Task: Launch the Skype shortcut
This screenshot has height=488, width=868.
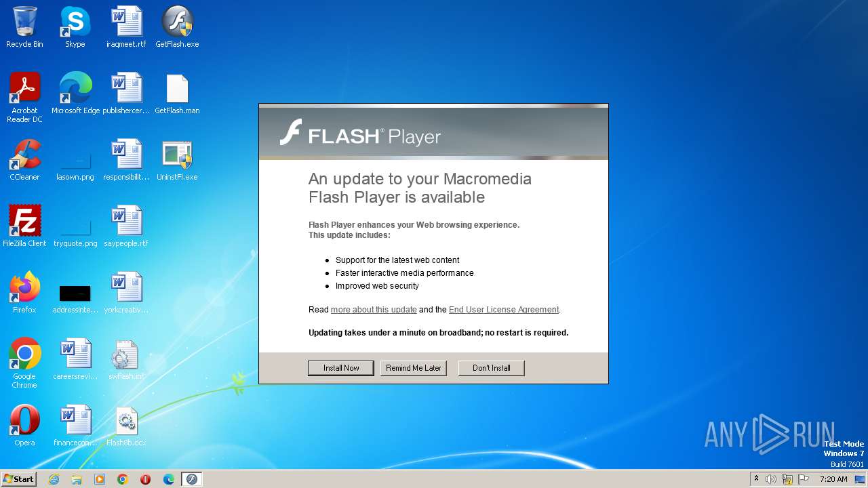Action: click(x=75, y=27)
